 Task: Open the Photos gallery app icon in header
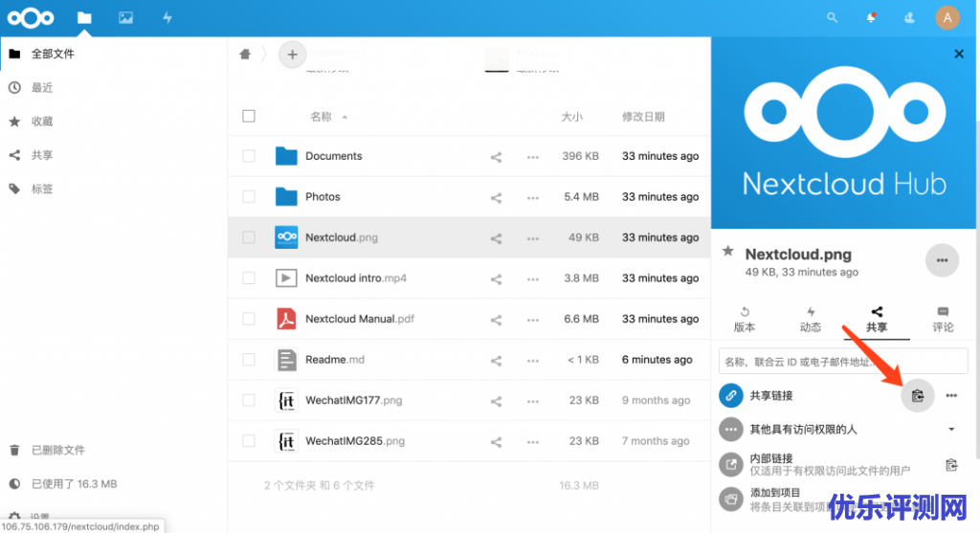click(x=125, y=17)
